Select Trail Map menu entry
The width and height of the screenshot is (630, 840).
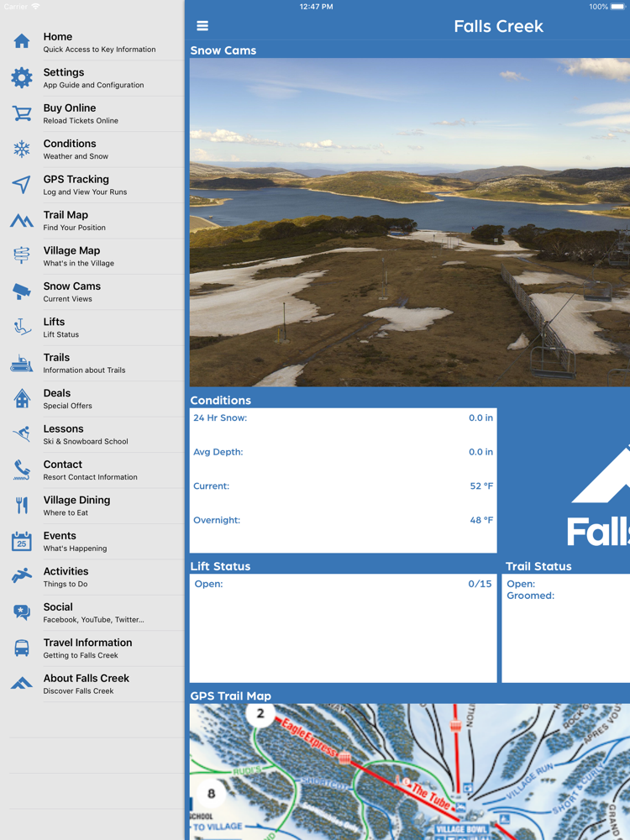click(92, 221)
